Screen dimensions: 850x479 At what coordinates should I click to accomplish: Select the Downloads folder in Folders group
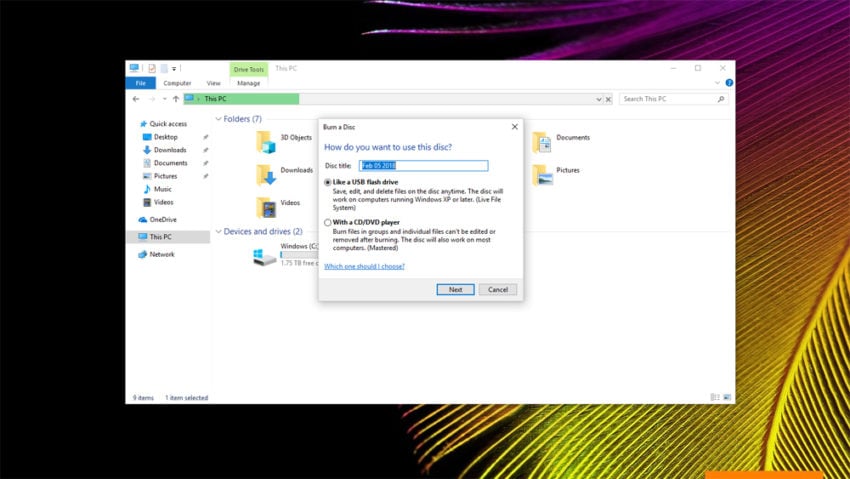point(285,175)
